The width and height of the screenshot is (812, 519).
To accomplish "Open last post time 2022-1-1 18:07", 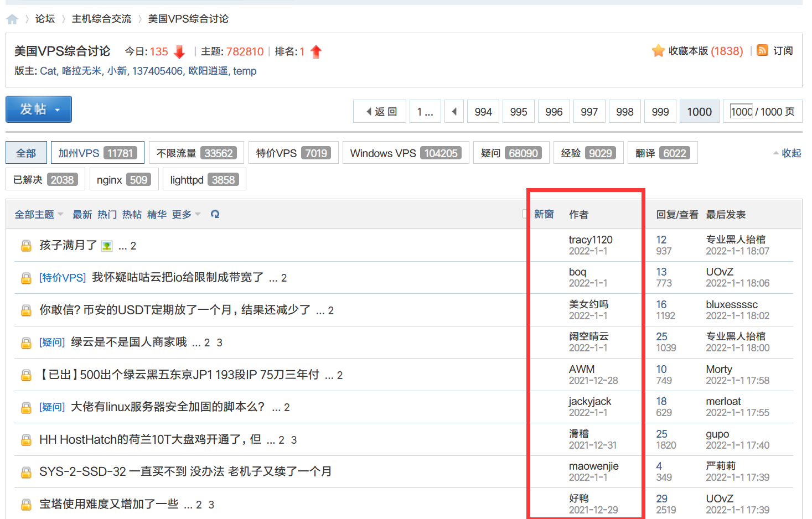I will click(x=737, y=251).
